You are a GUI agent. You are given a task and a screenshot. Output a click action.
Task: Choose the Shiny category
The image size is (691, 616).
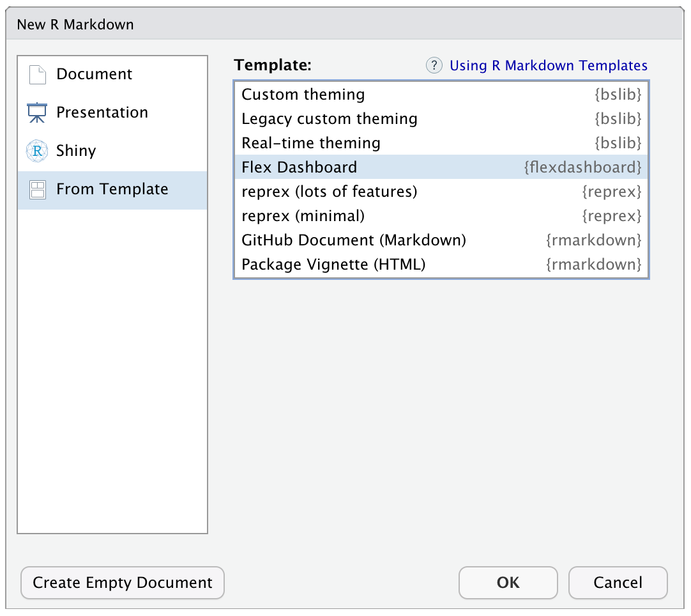click(112, 151)
